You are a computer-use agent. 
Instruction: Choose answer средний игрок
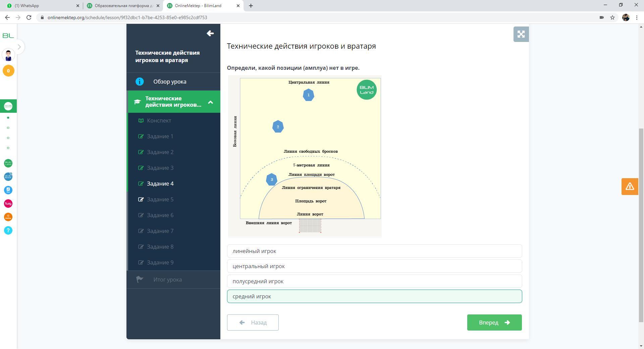(x=374, y=296)
